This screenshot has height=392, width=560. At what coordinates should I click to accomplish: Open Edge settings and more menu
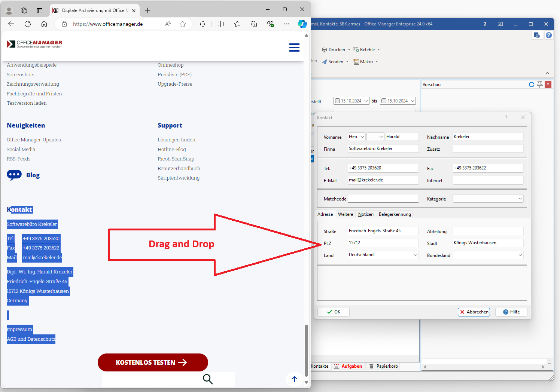287,24
